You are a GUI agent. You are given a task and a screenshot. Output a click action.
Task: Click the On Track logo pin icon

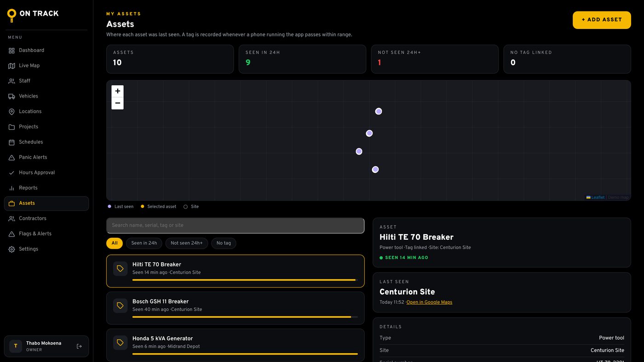pyautogui.click(x=11, y=15)
